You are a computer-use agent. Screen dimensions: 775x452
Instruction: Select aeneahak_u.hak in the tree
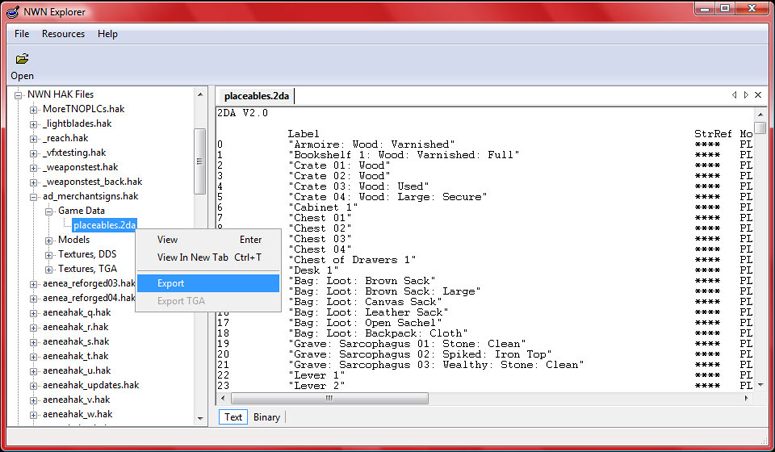77,370
